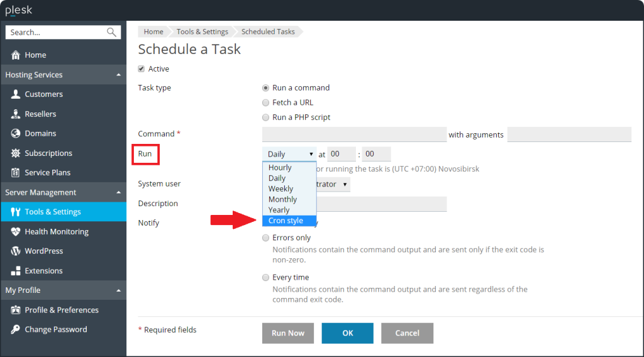Click the Service Plans icon
Image resolution: width=644 pixels, height=357 pixels.
coord(16,173)
